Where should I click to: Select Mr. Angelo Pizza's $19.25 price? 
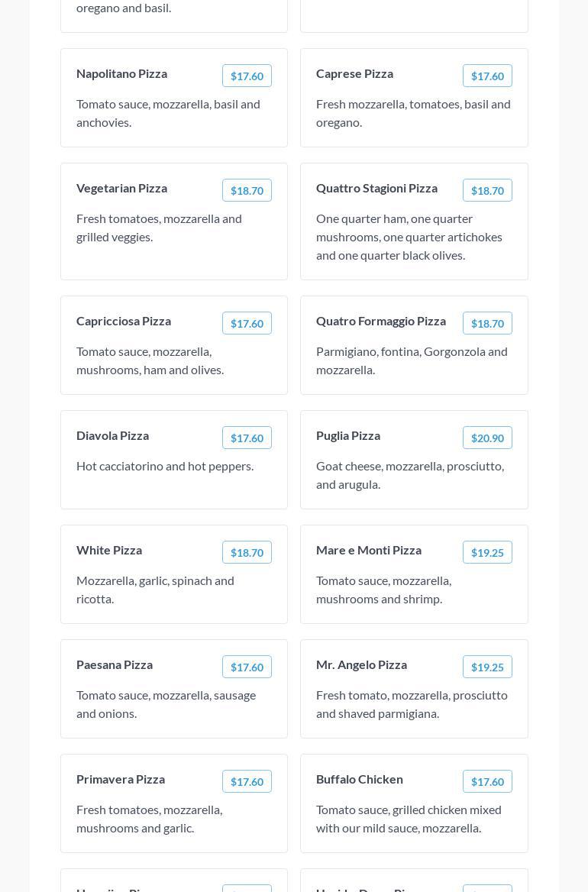(x=487, y=667)
